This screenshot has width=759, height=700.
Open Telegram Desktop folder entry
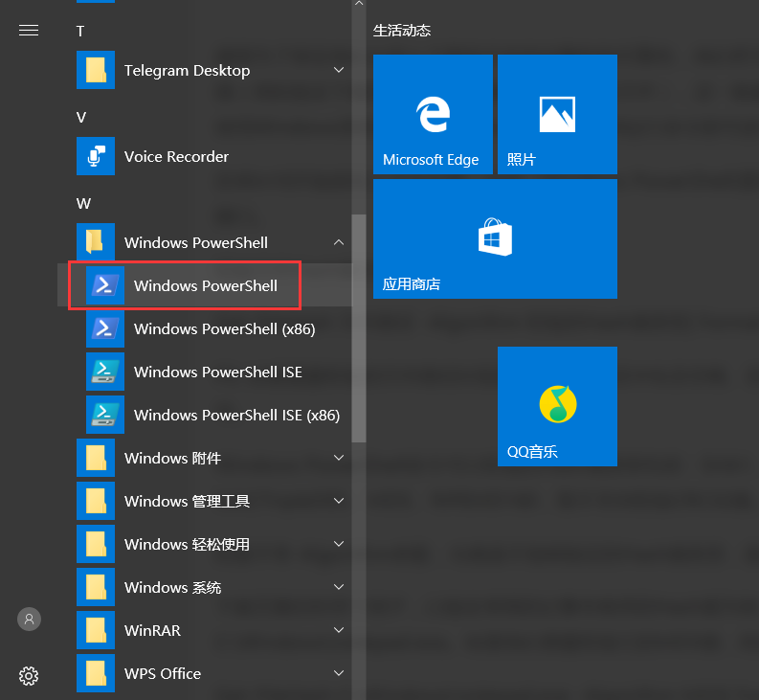pyautogui.click(x=187, y=71)
